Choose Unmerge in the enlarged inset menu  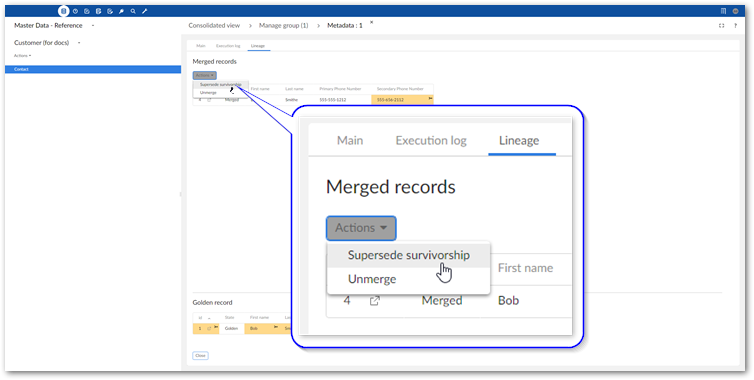click(409, 279)
